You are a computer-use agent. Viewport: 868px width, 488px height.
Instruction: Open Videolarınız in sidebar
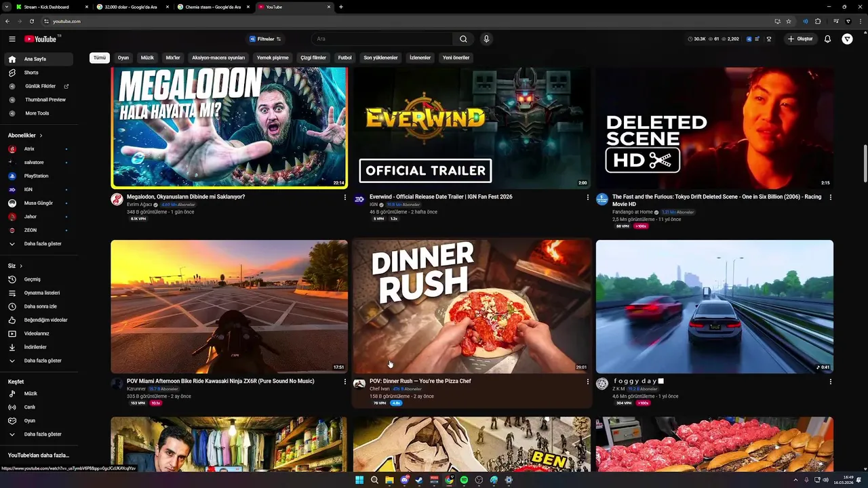click(37, 333)
